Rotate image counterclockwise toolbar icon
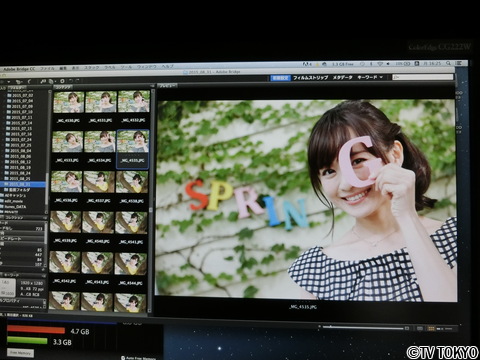This screenshot has width=480, height=360. (71, 81)
